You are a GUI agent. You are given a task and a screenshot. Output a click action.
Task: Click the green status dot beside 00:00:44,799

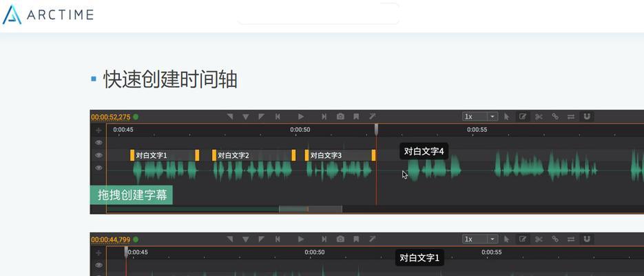(x=136, y=239)
